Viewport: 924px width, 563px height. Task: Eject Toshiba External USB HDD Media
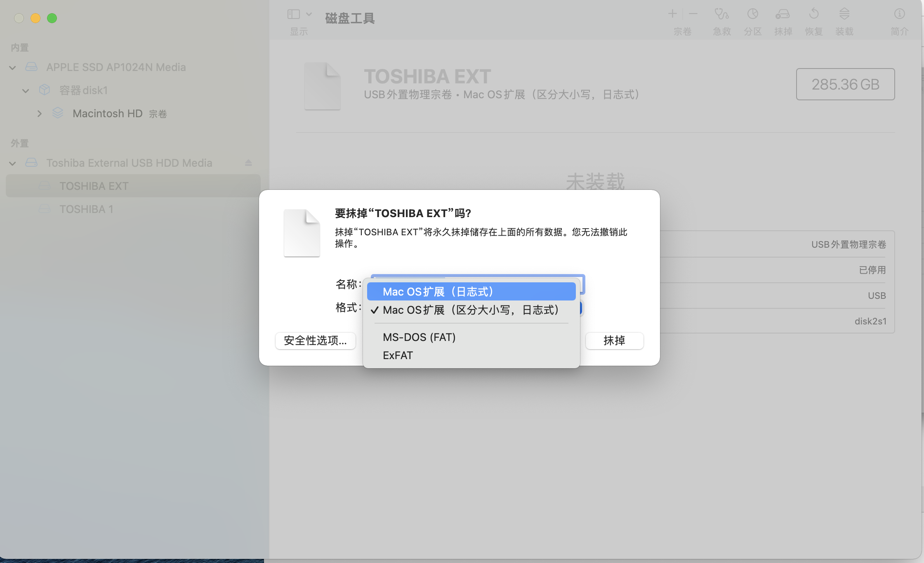pos(248,163)
